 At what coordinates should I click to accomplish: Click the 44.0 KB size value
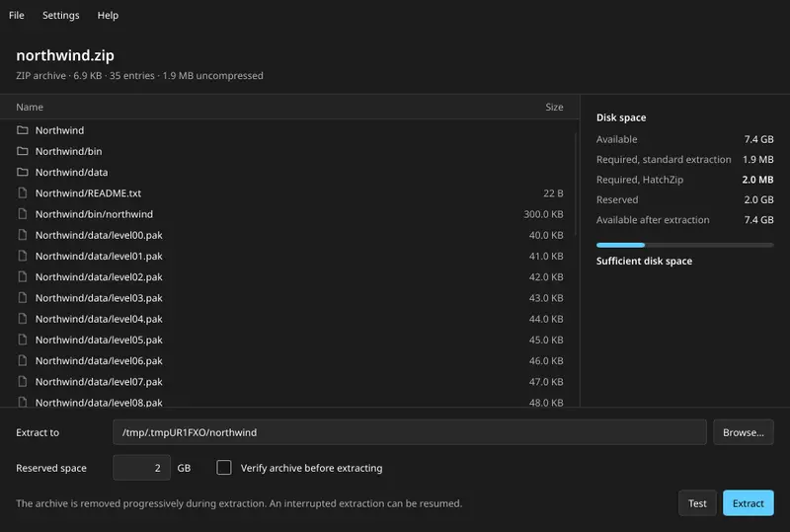pos(546,319)
